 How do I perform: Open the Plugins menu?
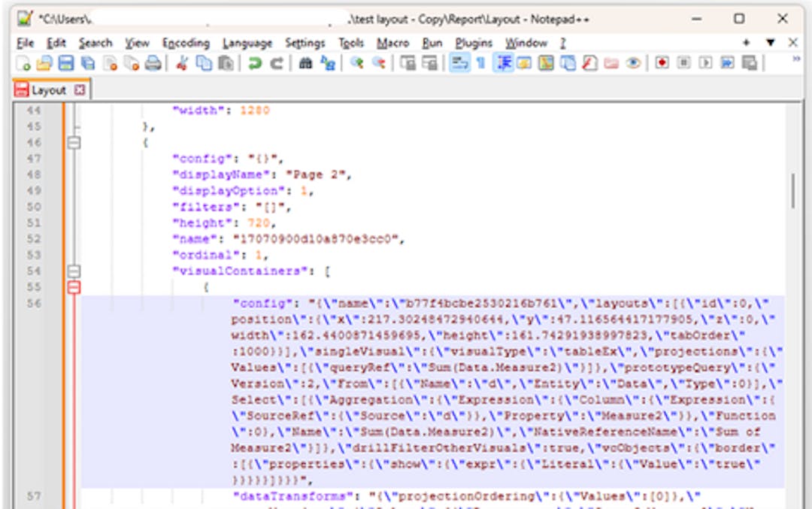(x=474, y=43)
